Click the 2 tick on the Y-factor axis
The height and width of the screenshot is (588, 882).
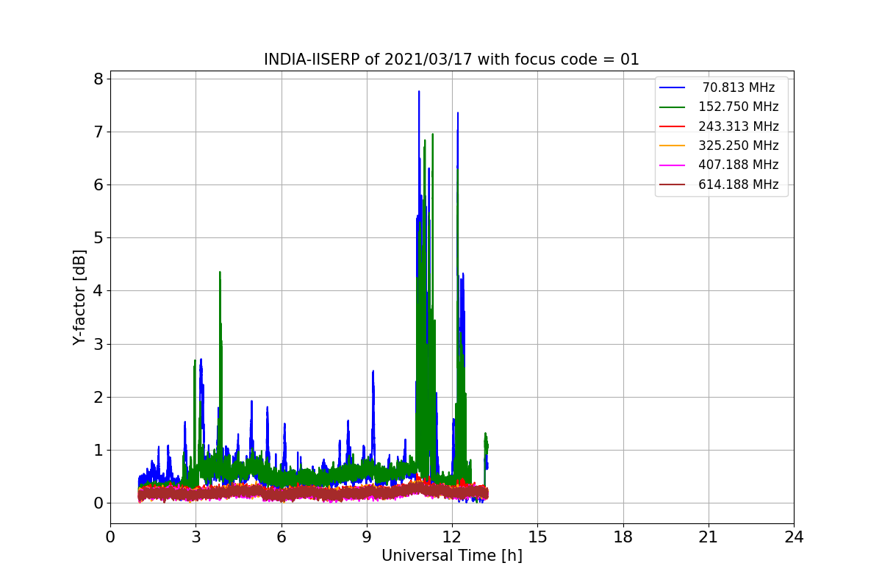pyautogui.click(x=97, y=397)
